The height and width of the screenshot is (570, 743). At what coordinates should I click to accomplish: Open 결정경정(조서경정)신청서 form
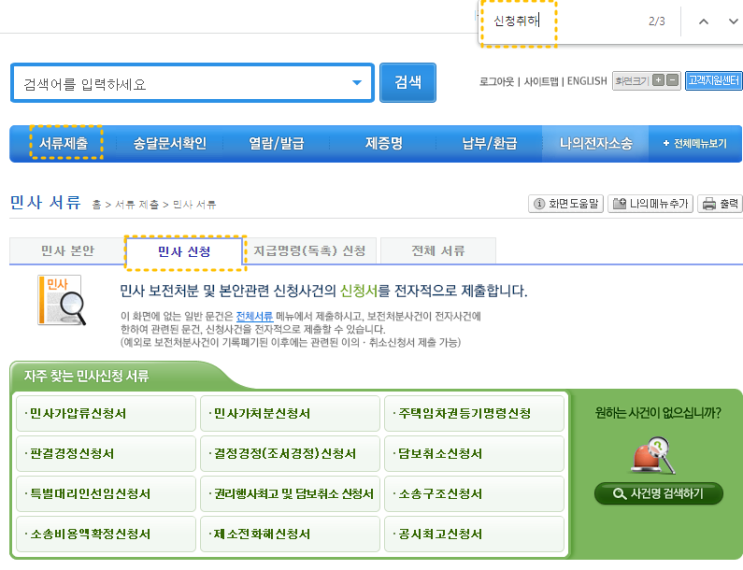tap(290, 454)
